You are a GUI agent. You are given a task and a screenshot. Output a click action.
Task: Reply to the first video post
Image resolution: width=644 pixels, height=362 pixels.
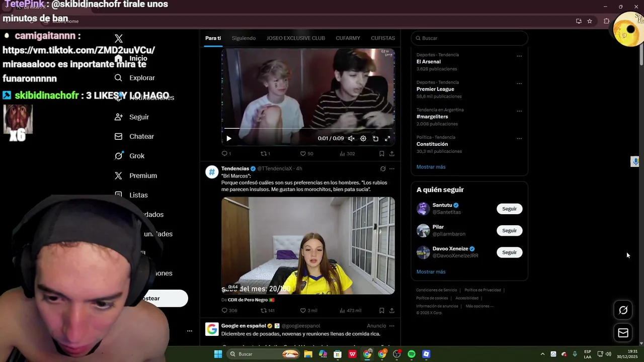coord(226,154)
